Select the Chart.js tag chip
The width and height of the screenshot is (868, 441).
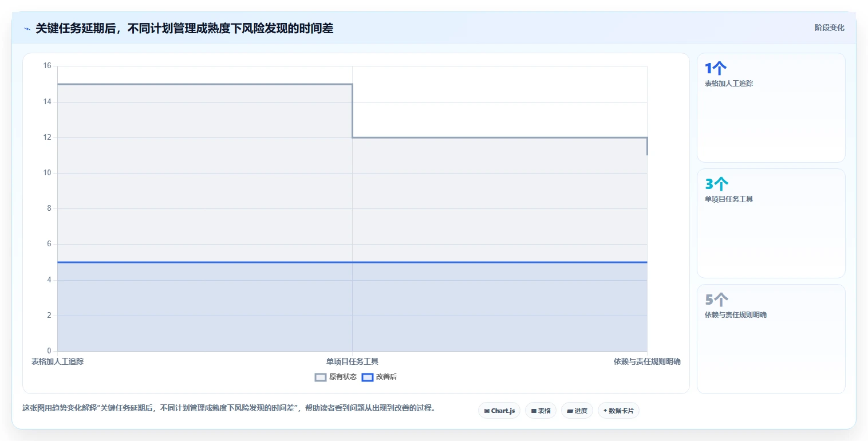(x=499, y=411)
